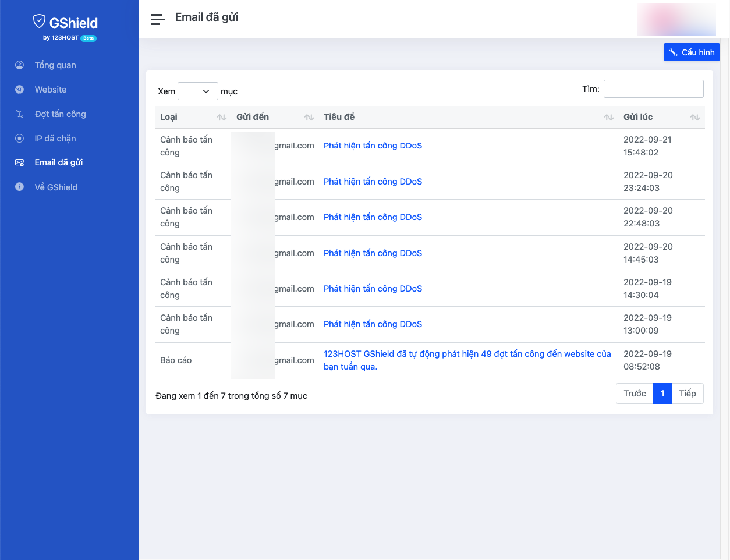Toggle sorting on the Loại column
The width and height of the screenshot is (730, 560).
pyautogui.click(x=222, y=117)
